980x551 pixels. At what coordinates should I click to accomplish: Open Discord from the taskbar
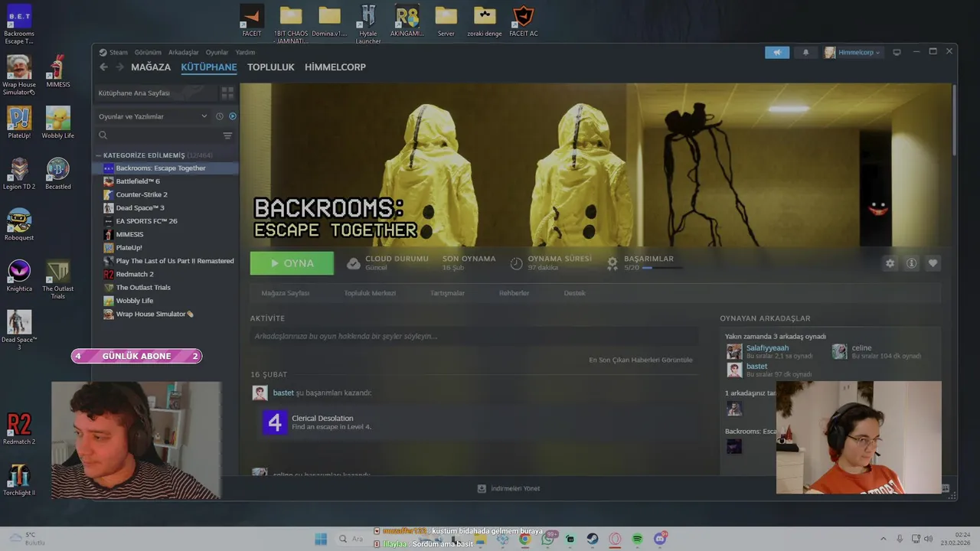661,539
